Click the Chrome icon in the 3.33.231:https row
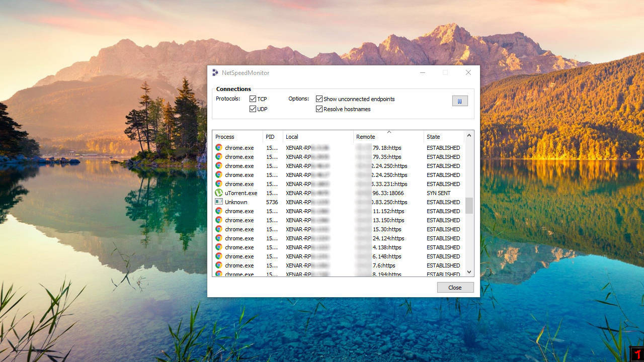The width and height of the screenshot is (644, 362). click(x=219, y=184)
